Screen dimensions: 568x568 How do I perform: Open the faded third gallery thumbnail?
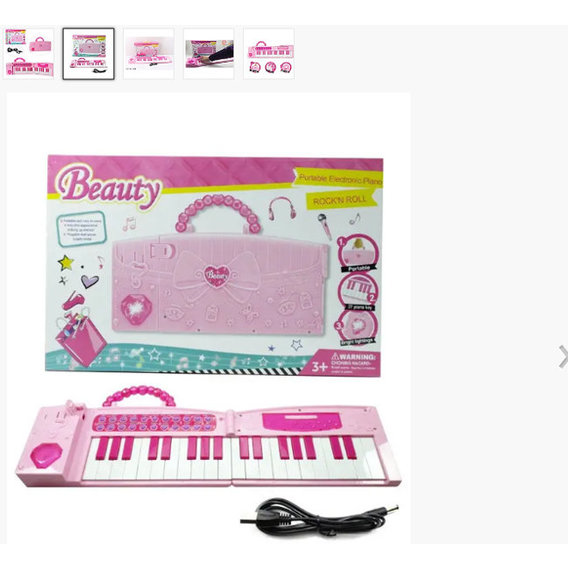(x=149, y=54)
